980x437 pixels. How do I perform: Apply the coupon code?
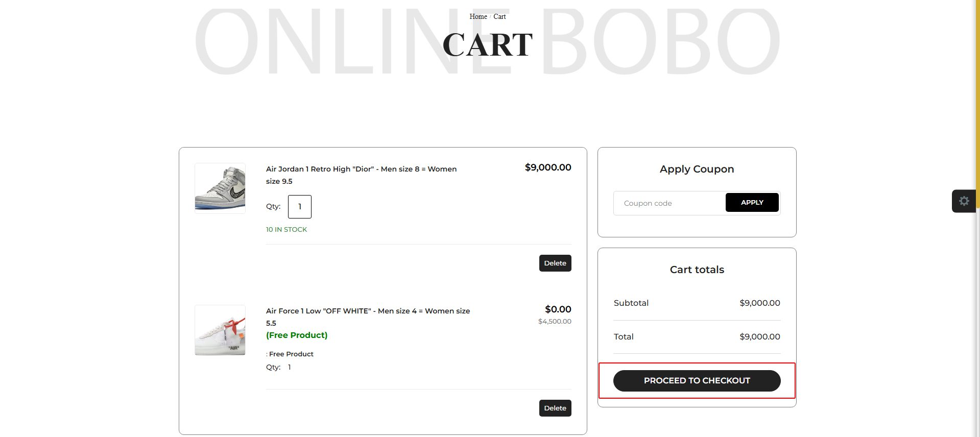point(752,203)
